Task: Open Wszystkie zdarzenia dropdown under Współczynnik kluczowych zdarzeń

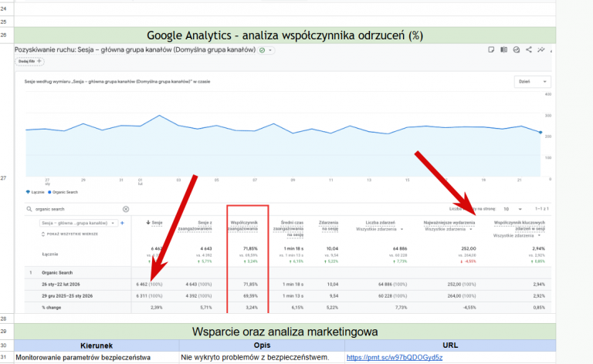Action: (517, 236)
